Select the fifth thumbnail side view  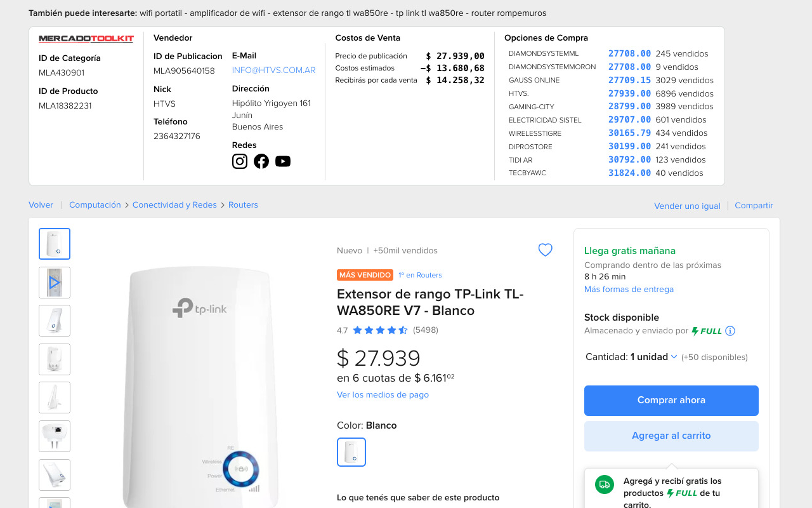(x=55, y=398)
